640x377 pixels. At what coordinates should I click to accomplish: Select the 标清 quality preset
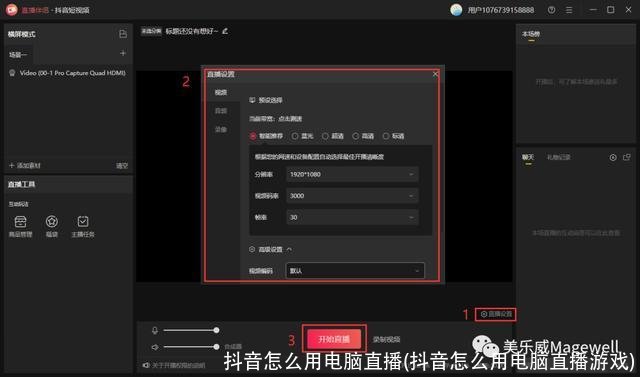tap(393, 136)
